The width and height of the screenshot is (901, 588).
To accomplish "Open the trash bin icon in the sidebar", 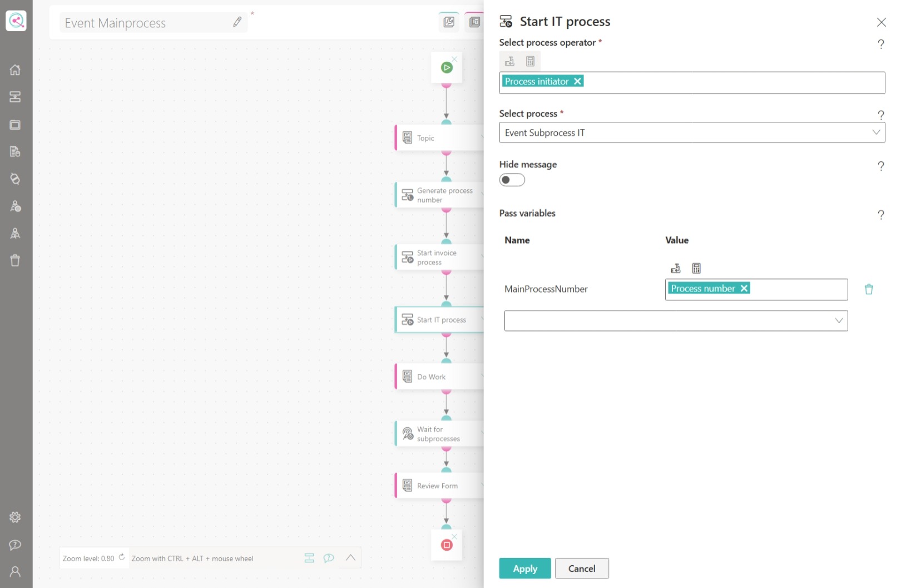I will pos(15,260).
